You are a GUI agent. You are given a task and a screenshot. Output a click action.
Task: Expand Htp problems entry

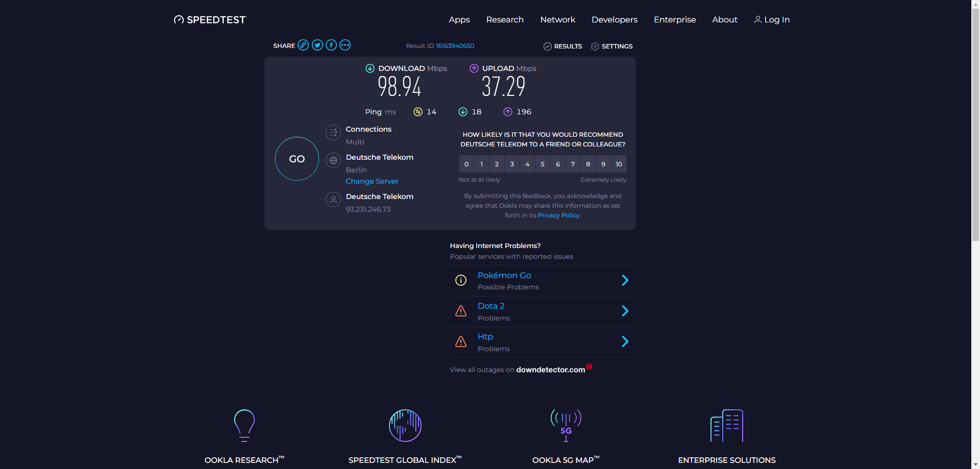click(625, 341)
